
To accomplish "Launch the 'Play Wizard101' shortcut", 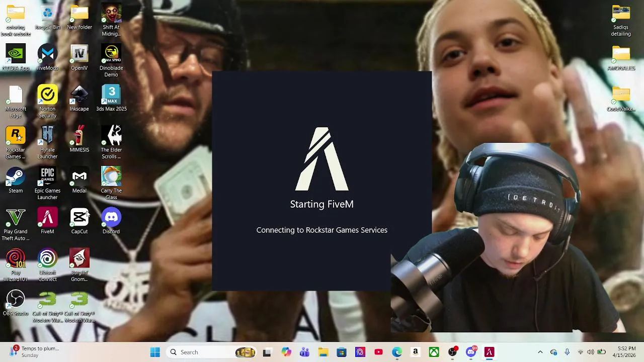I will 16,266.
